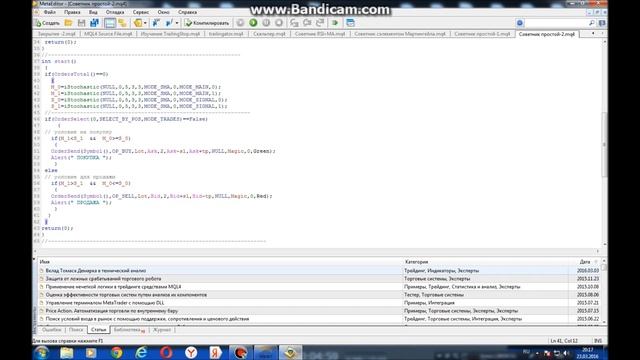
Task: Click the rightmost search-bar toolbar icon
Action: (x=602, y=23)
